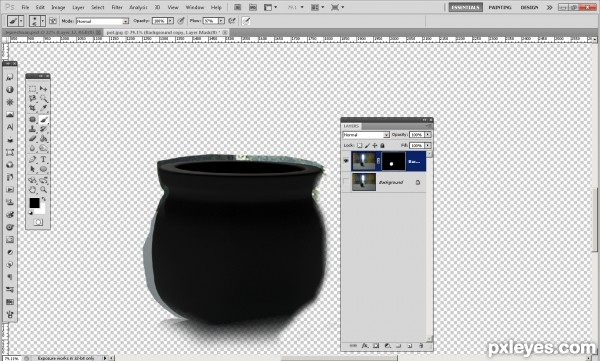
Task: Select the Zoom tool in toolbox
Action: point(43,189)
